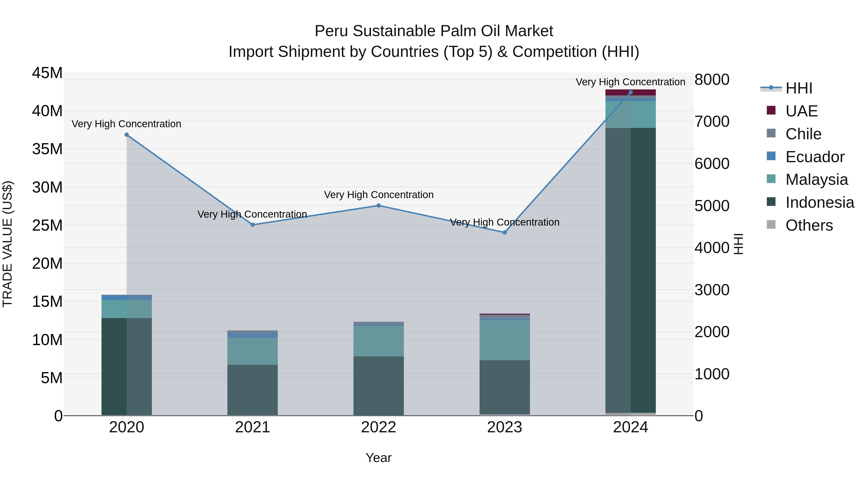868x488 pixels.
Task: Click the HHI data point for 2023
Action: tap(504, 232)
